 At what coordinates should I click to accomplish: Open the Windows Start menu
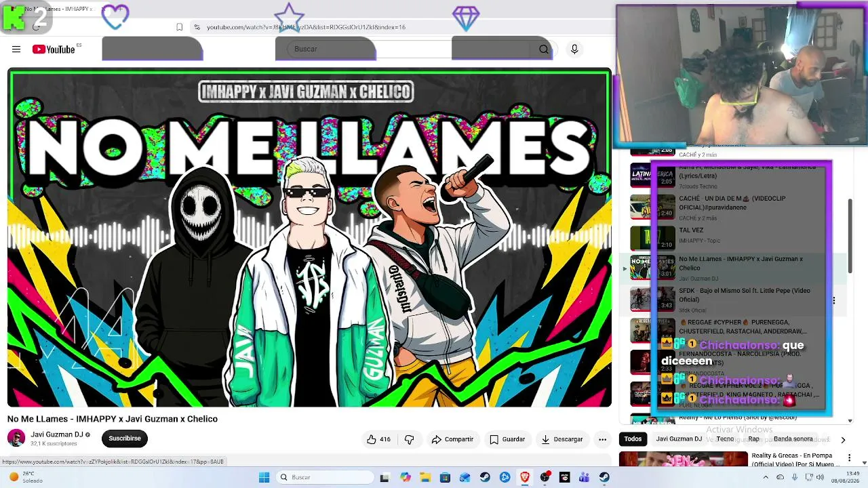pyautogui.click(x=264, y=477)
